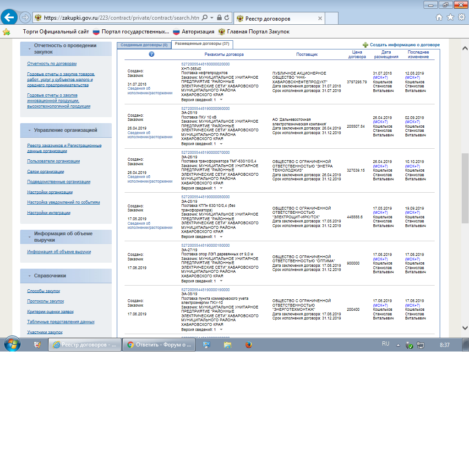Expand version dropdown for ЭА-27/19 contract
This screenshot has width=469, height=476.
pos(221,281)
